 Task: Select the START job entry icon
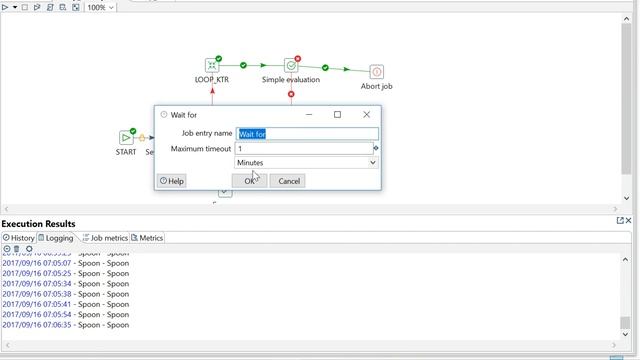click(126, 138)
